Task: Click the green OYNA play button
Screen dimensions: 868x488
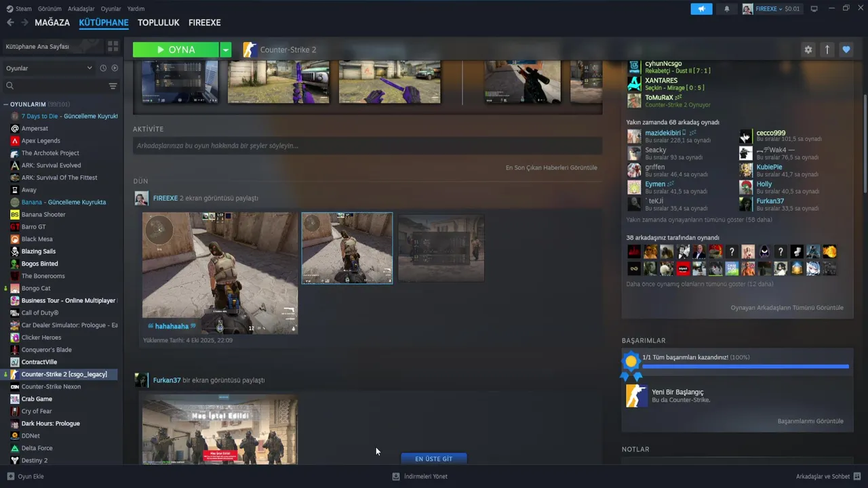Action: (x=176, y=49)
